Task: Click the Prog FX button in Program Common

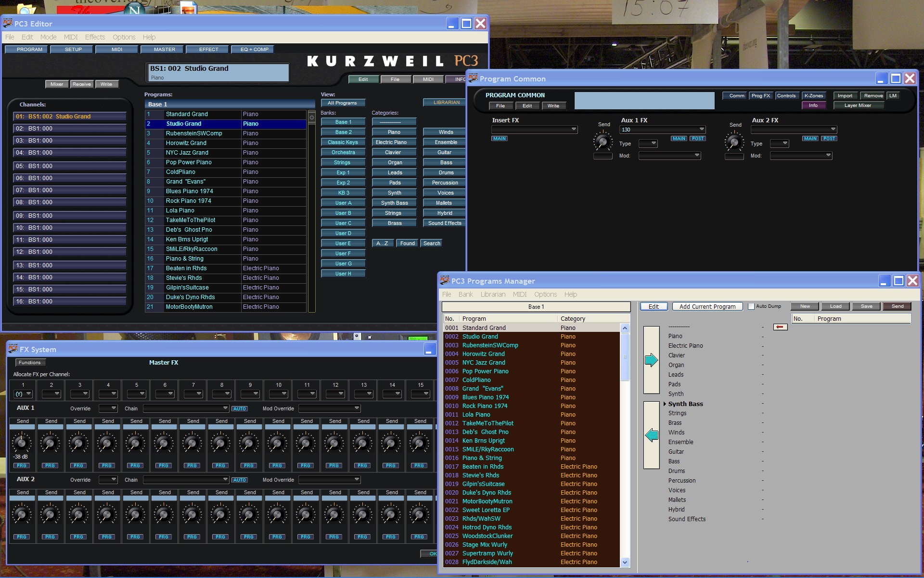Action: 761,96
